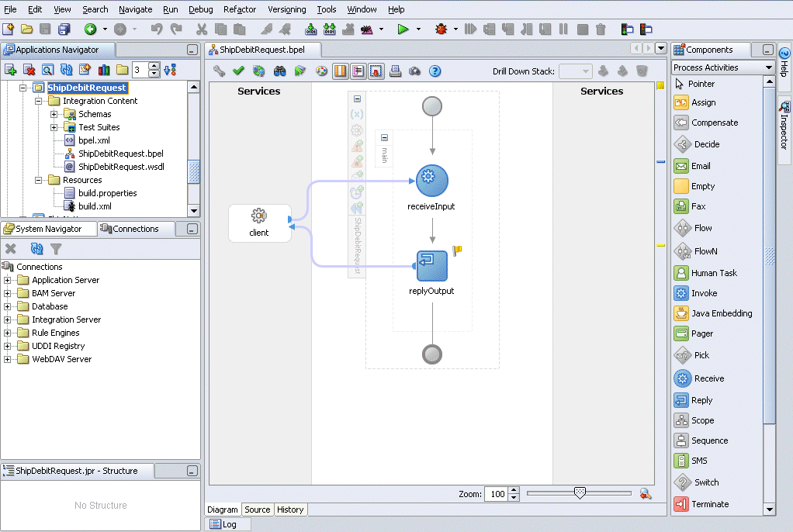Open the Refactor menu
793x532 pixels.
(239, 9)
